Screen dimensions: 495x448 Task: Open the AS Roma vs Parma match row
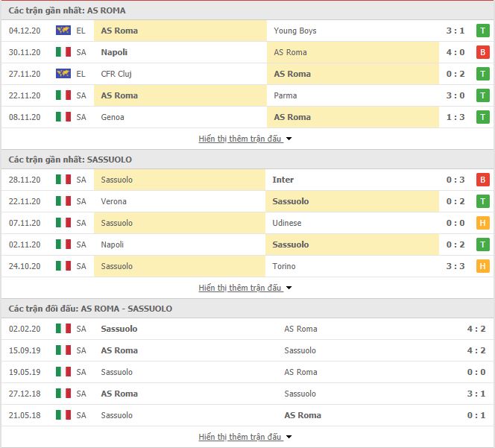pyautogui.click(x=248, y=95)
